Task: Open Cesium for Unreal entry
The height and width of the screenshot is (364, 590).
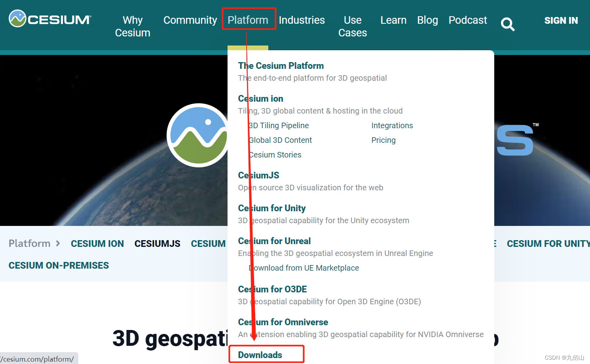Action: pyautogui.click(x=274, y=241)
